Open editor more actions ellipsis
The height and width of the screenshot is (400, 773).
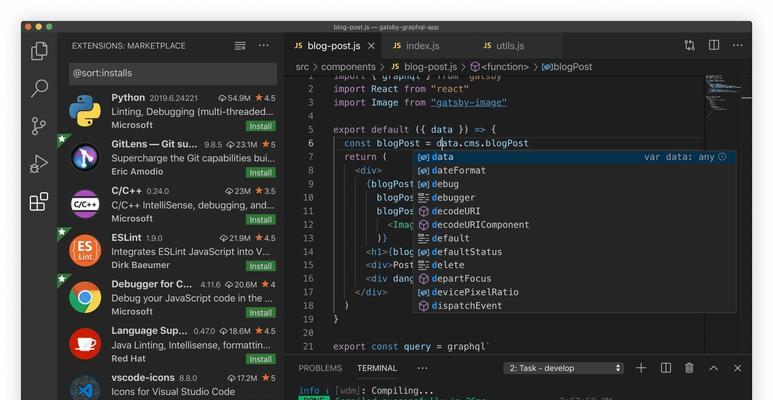click(x=738, y=45)
